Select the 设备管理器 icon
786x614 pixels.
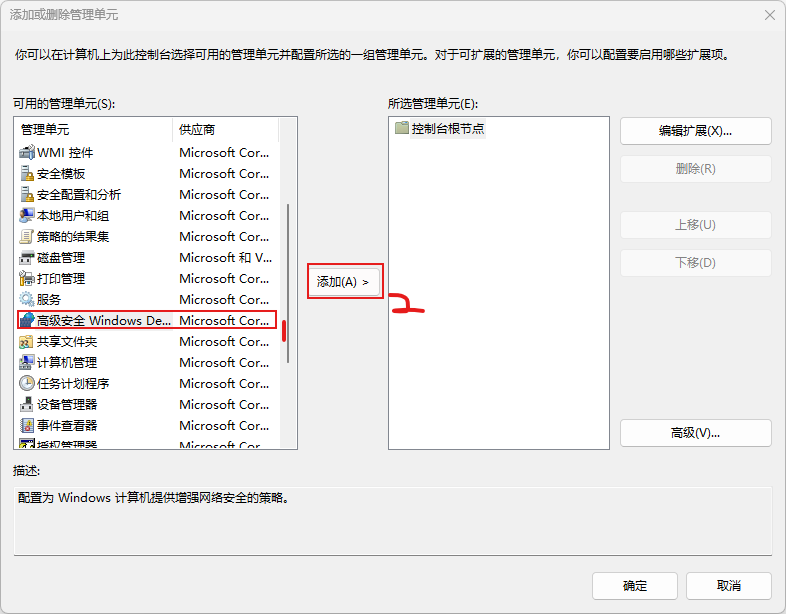click(x=27, y=405)
